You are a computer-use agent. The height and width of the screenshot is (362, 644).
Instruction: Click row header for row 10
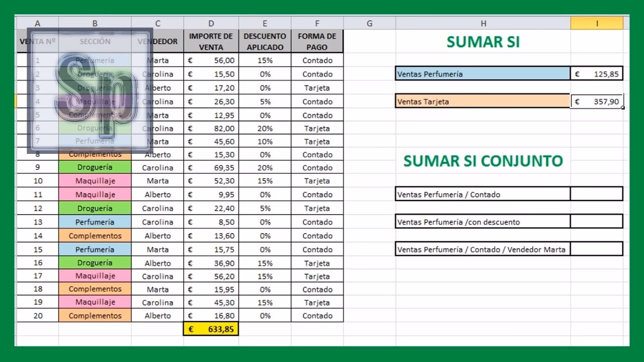[37, 181]
